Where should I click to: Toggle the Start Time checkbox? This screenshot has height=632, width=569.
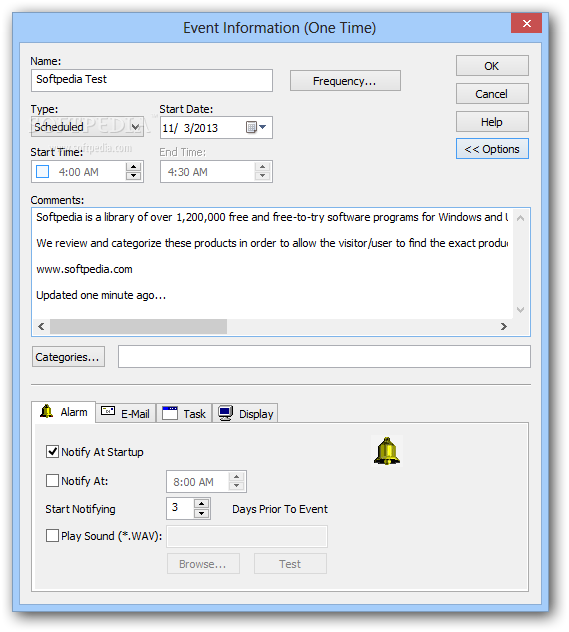pos(43,172)
